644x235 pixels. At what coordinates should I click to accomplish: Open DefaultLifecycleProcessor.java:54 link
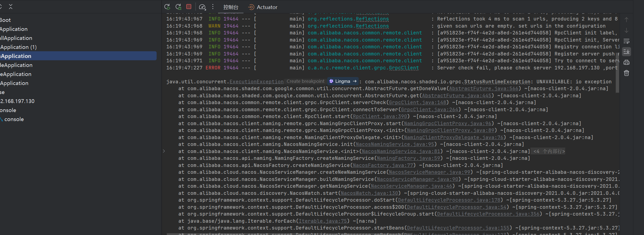coord(457,207)
